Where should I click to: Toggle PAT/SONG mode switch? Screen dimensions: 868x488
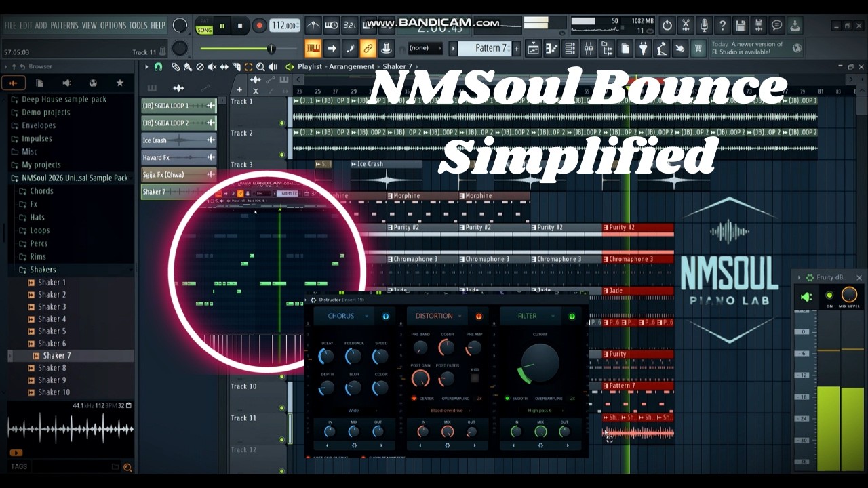point(204,26)
